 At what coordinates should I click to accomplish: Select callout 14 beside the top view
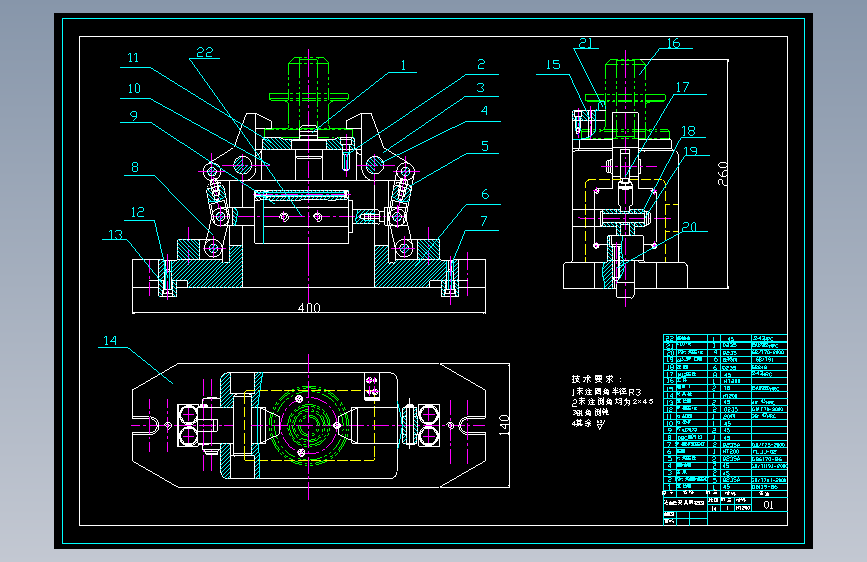click(x=110, y=340)
